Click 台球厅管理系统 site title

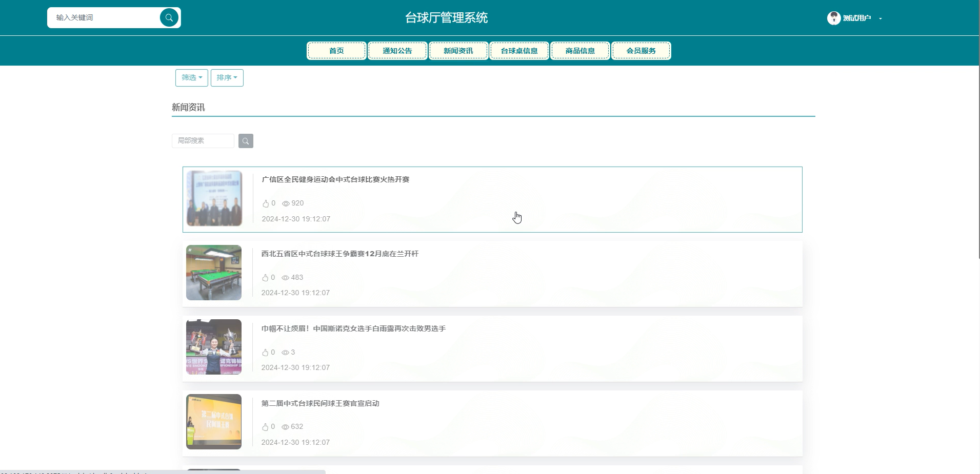click(x=446, y=18)
